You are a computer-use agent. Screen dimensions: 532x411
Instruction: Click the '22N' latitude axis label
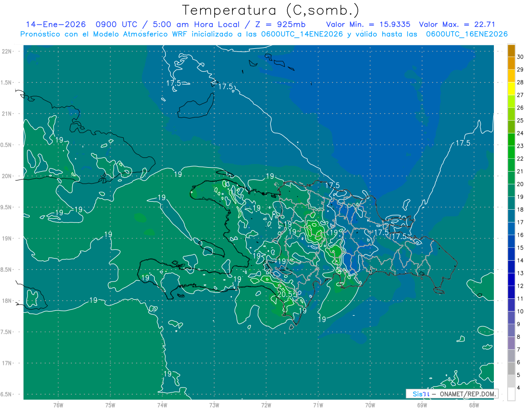(x=8, y=51)
